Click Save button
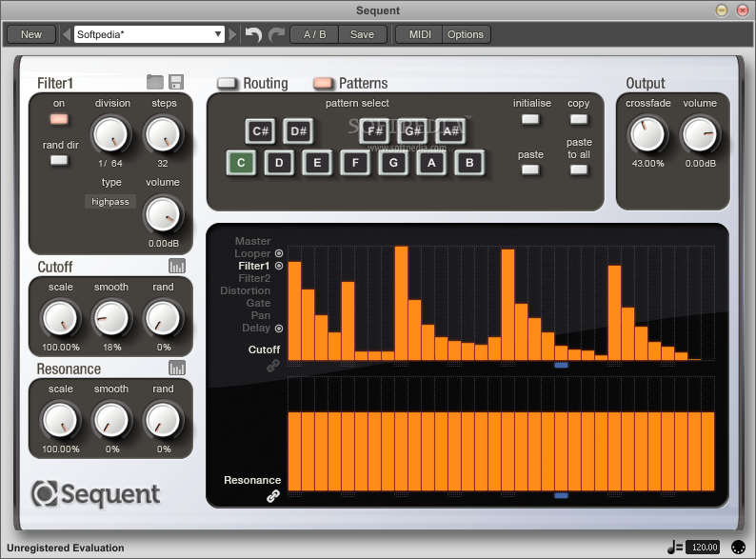 click(362, 34)
